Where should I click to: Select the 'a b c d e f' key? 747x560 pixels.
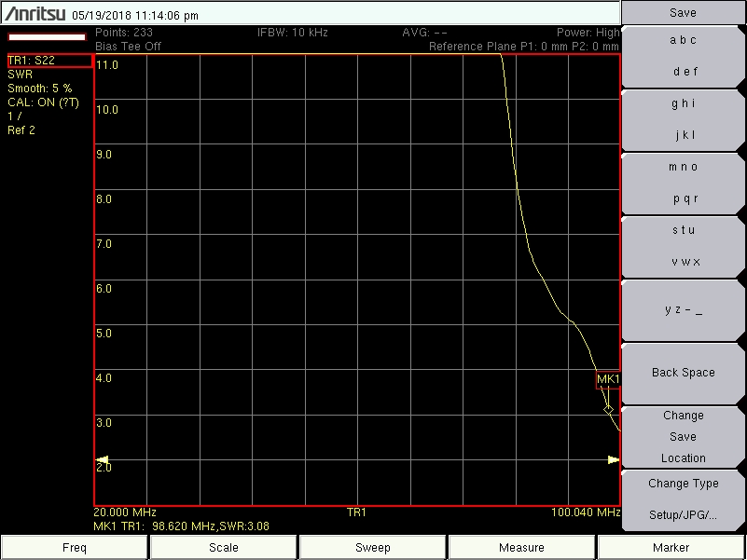click(683, 56)
